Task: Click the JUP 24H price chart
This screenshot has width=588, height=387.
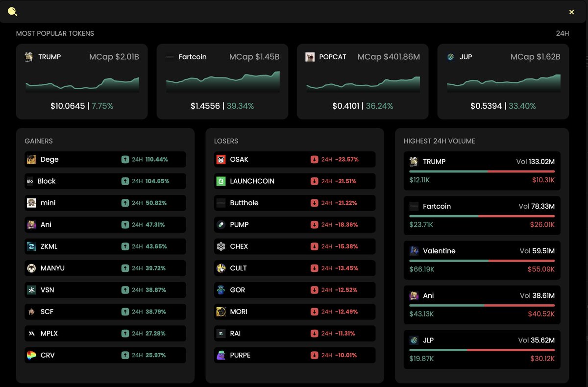Action: pos(504,82)
